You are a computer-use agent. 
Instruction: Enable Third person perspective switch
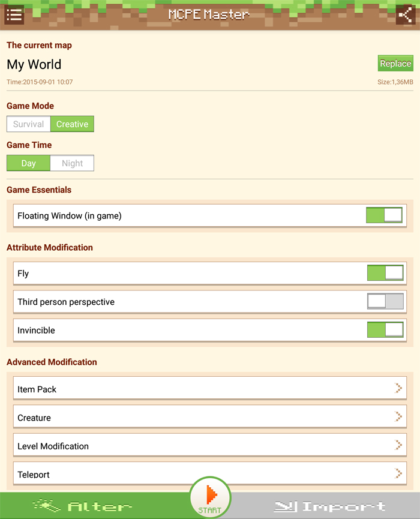pos(385,301)
